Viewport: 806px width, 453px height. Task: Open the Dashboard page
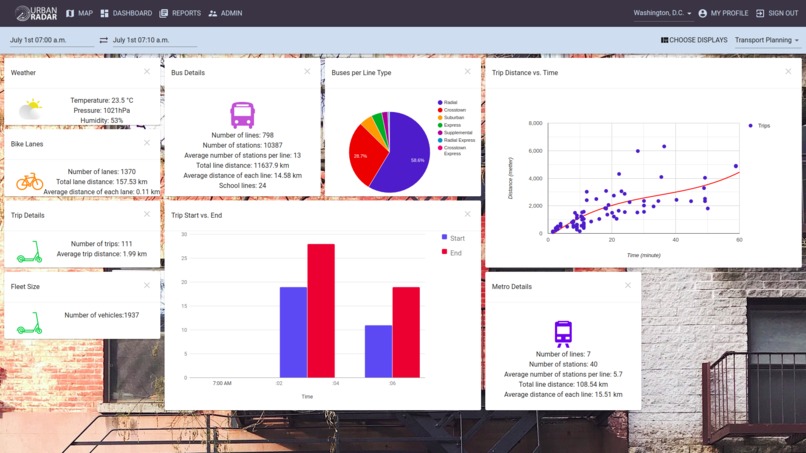click(x=126, y=13)
